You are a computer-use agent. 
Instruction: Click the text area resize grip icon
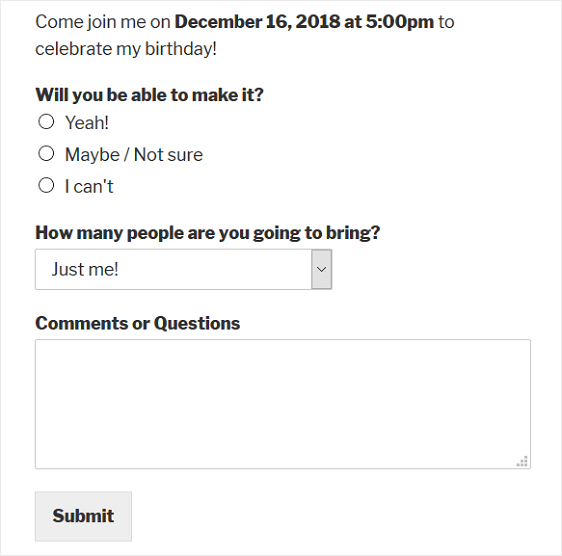click(x=522, y=461)
